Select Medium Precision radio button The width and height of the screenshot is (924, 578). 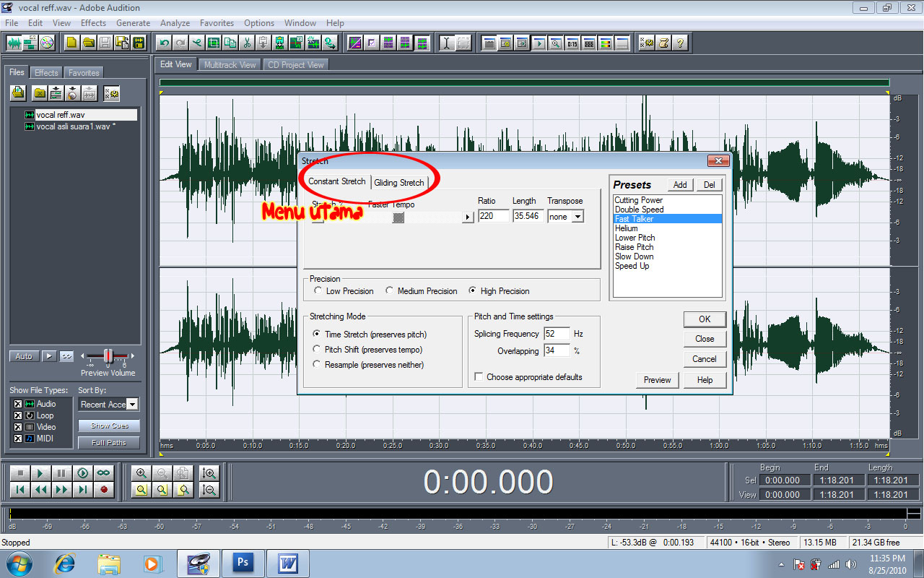click(390, 291)
